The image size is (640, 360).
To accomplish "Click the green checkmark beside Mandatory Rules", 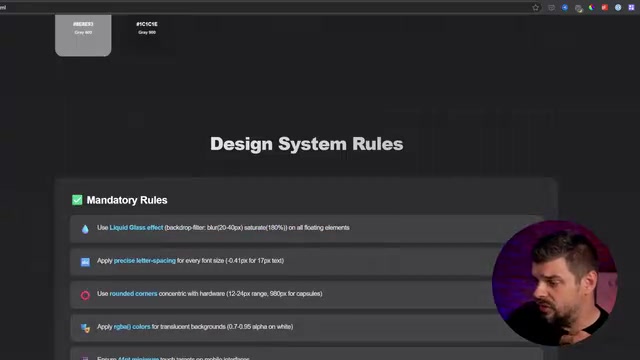I will point(77,200).
